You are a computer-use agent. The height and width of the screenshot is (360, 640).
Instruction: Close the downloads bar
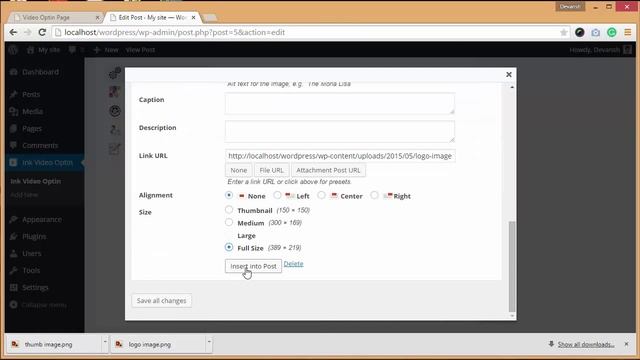tap(627, 344)
